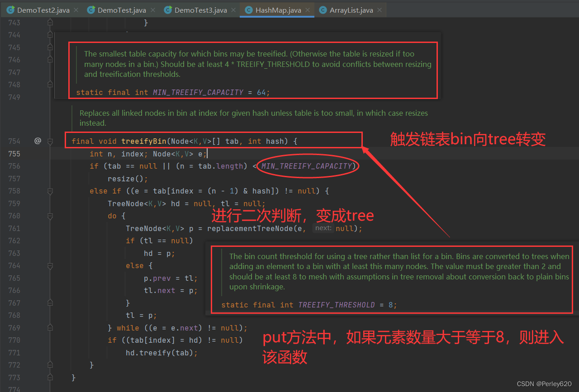Screen dimensions: 579x392
Task: Close the DemoTest3.java tab
Action: coord(233,10)
